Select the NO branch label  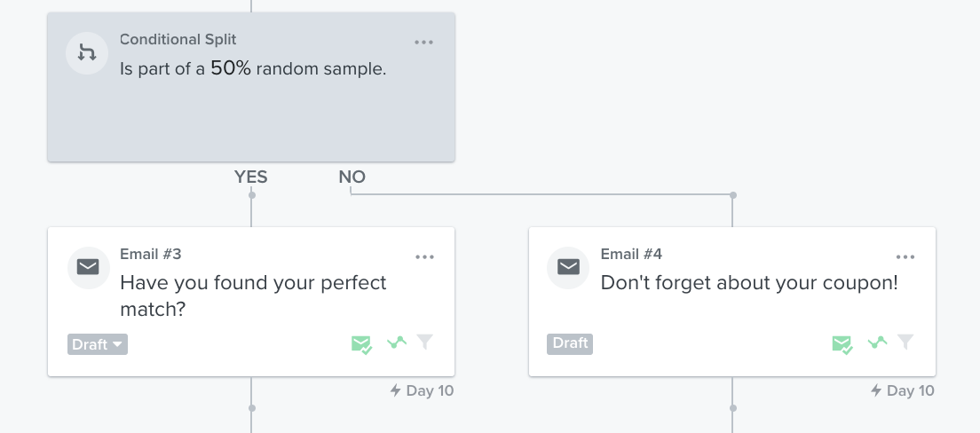click(x=352, y=177)
